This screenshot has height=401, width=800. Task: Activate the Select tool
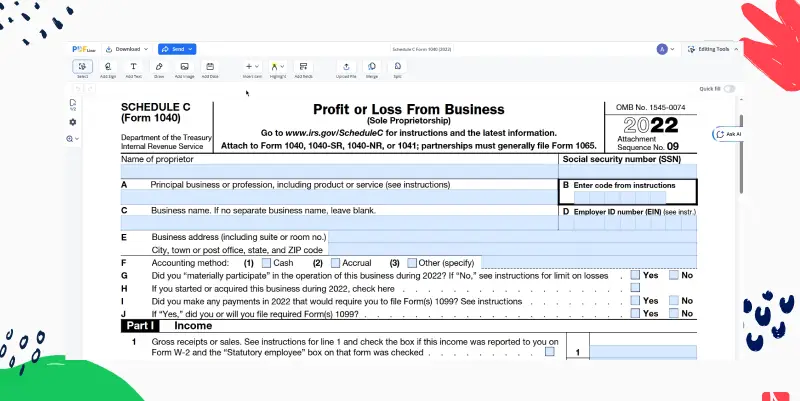tap(82, 69)
